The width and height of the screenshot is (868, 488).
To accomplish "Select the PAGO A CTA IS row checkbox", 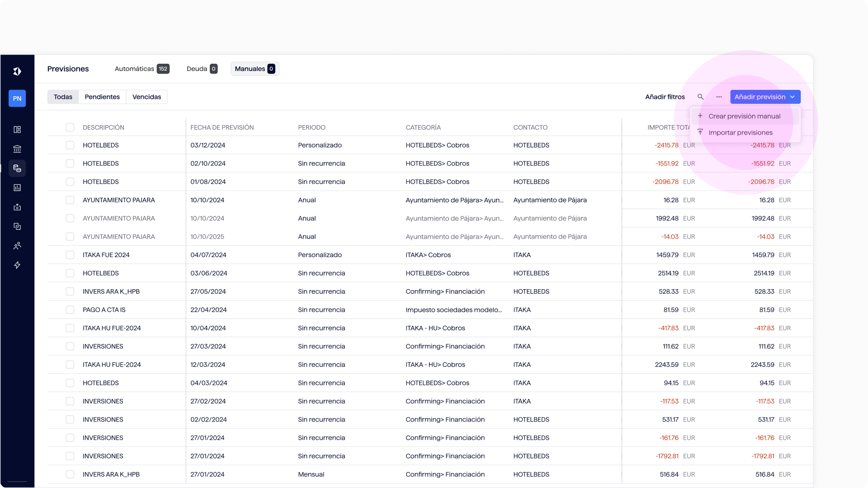I will [70, 310].
